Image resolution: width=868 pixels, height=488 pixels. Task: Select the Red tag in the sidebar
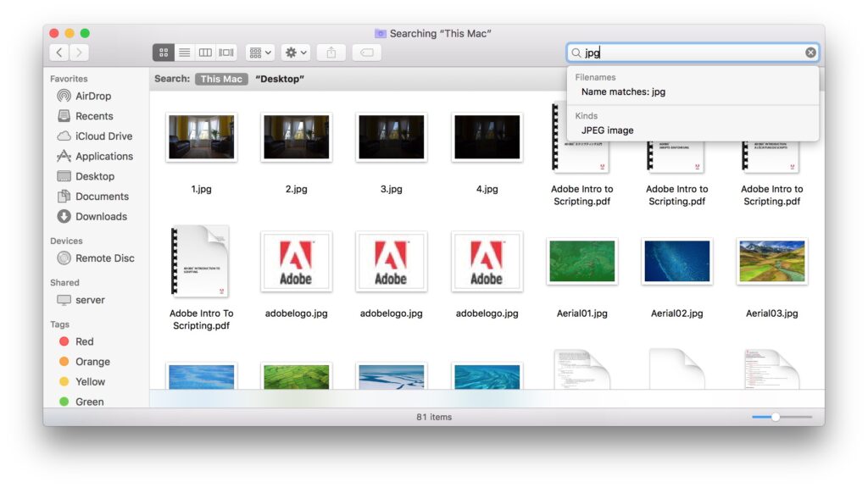coord(82,341)
